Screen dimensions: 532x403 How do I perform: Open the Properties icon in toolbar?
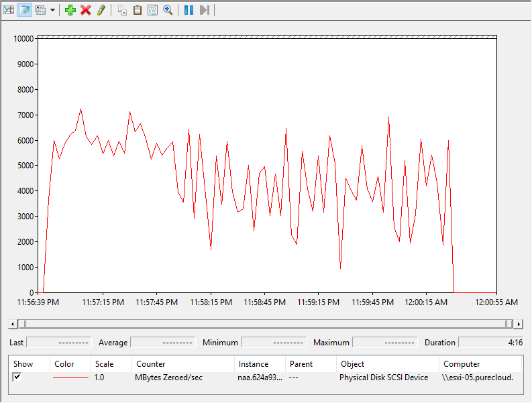coord(153,10)
